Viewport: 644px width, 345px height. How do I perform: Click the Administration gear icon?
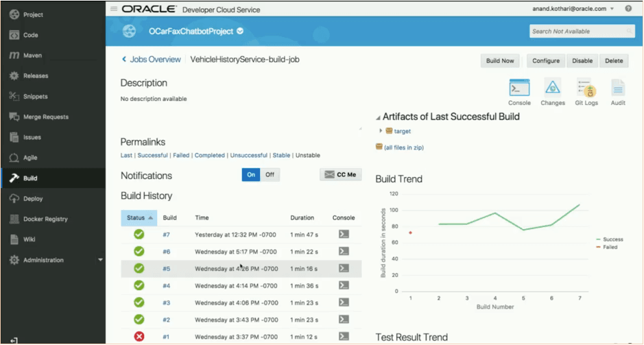pos(14,260)
